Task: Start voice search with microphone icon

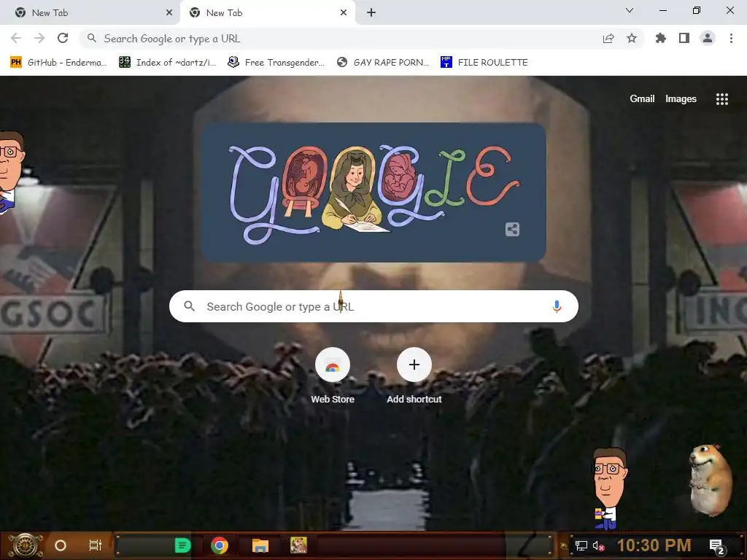Action: [x=557, y=306]
